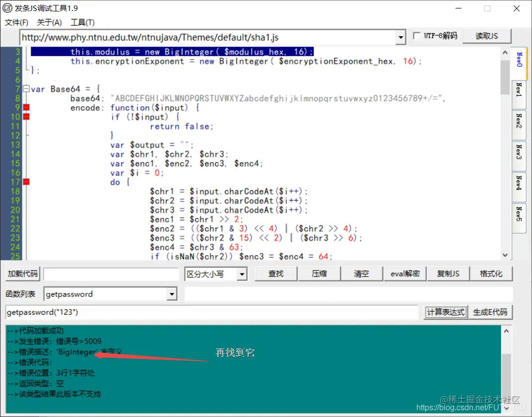Click the empty field right of function list
Image resolution: width=532 pixels, height=417 pixels.
(348, 294)
